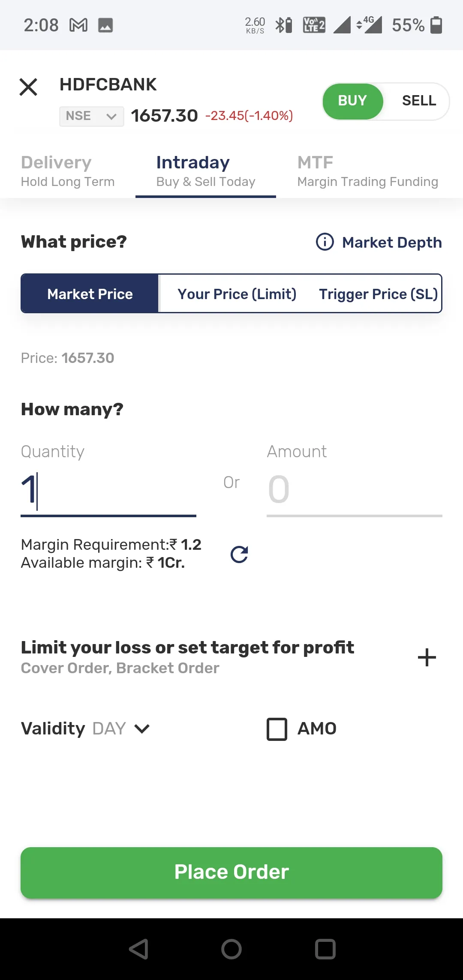Select Your Price (Limit) option
Screen dimensions: 463x980
pos(237,294)
